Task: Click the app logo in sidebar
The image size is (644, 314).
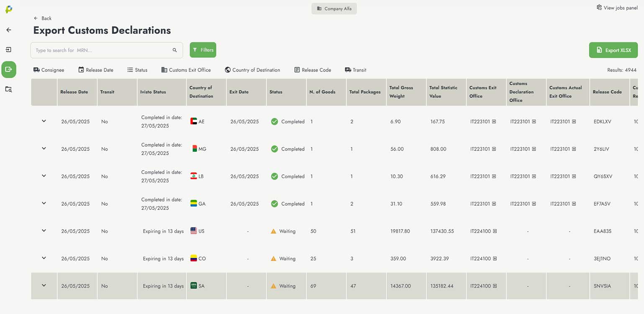Action: [x=8, y=9]
